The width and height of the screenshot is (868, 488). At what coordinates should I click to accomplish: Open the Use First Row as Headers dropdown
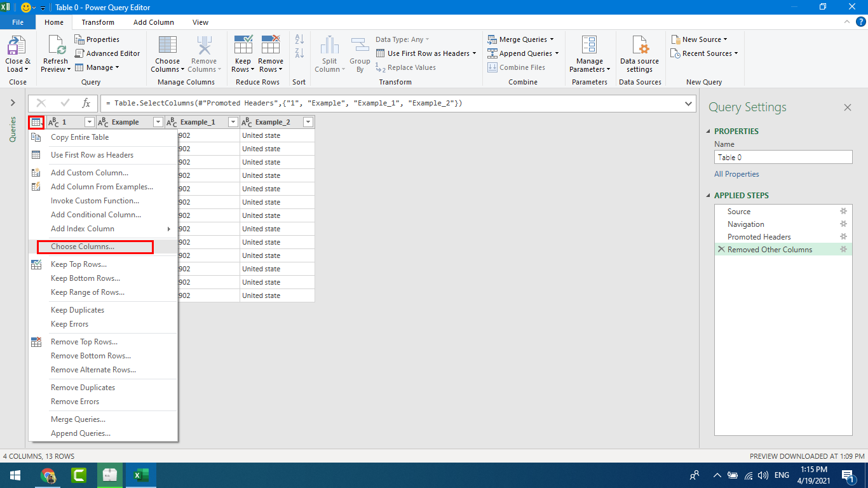tap(475, 53)
